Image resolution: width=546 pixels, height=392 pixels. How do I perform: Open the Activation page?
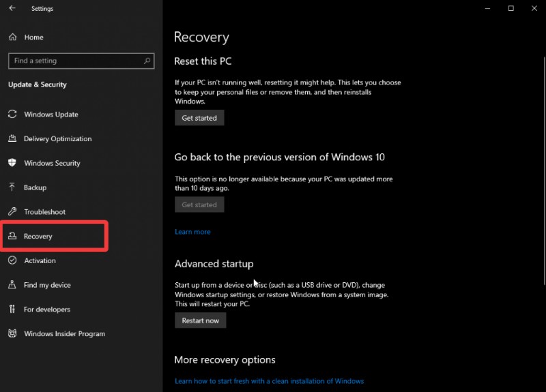coord(40,260)
